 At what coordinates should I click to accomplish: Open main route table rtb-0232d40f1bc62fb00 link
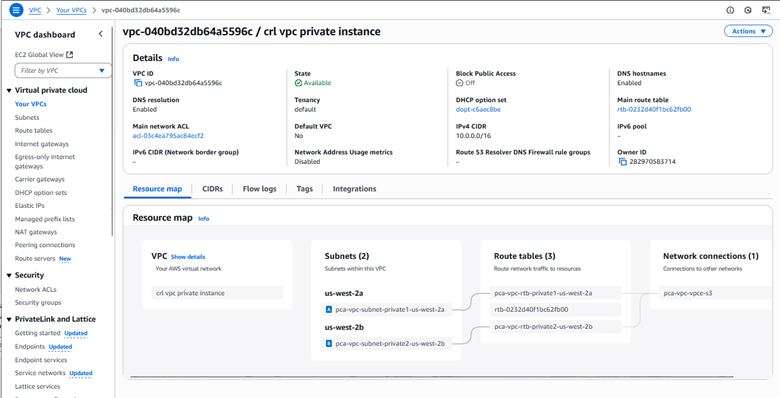(x=654, y=109)
